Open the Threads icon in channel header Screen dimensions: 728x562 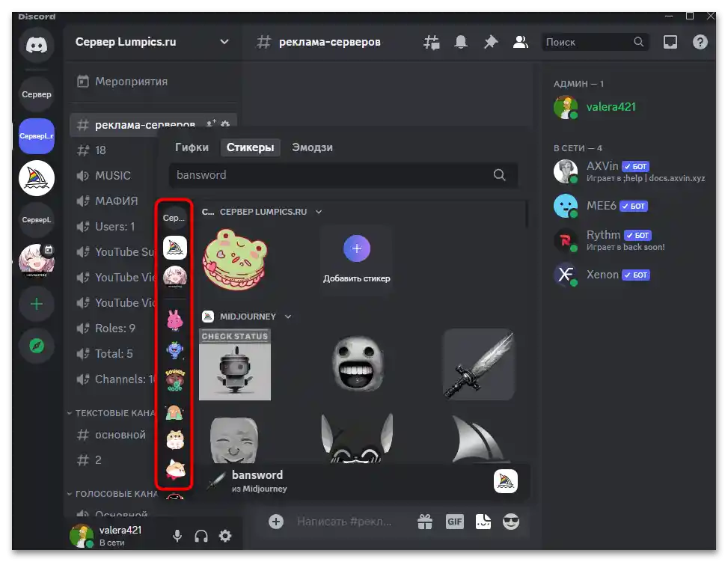[x=431, y=42]
